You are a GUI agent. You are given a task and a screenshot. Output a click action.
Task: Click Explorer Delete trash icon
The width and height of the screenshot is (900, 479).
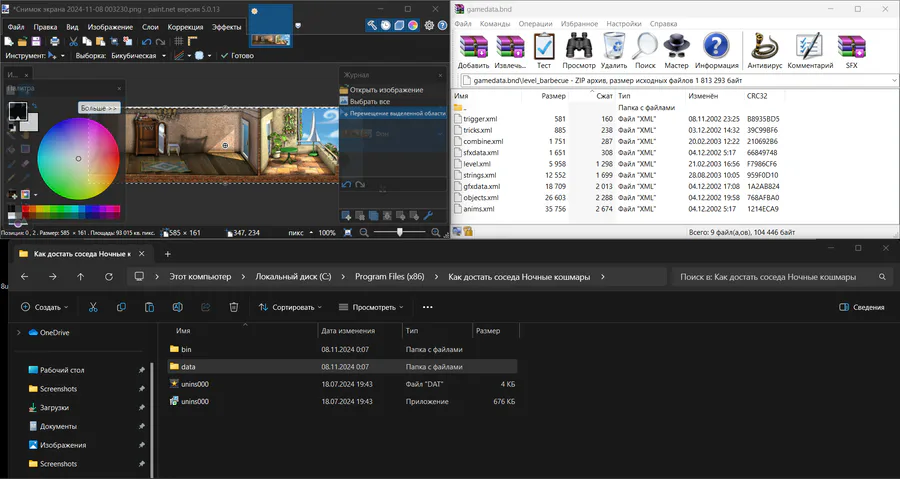point(234,307)
